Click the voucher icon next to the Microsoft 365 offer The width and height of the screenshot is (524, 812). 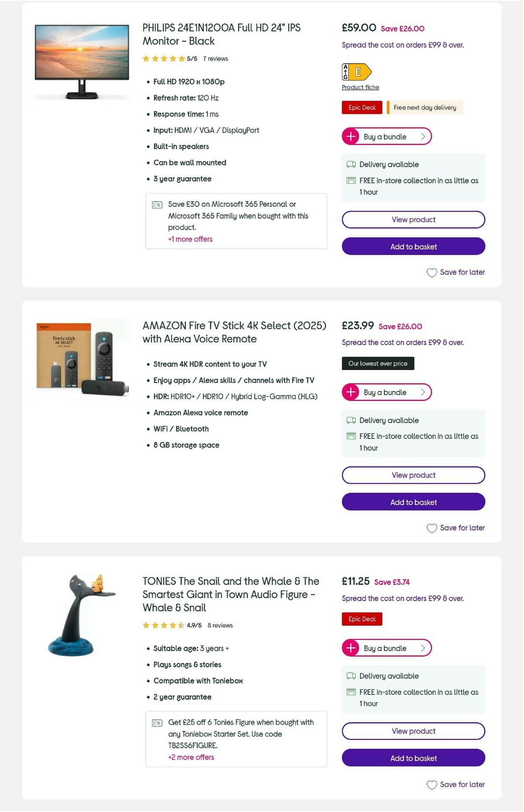click(157, 205)
